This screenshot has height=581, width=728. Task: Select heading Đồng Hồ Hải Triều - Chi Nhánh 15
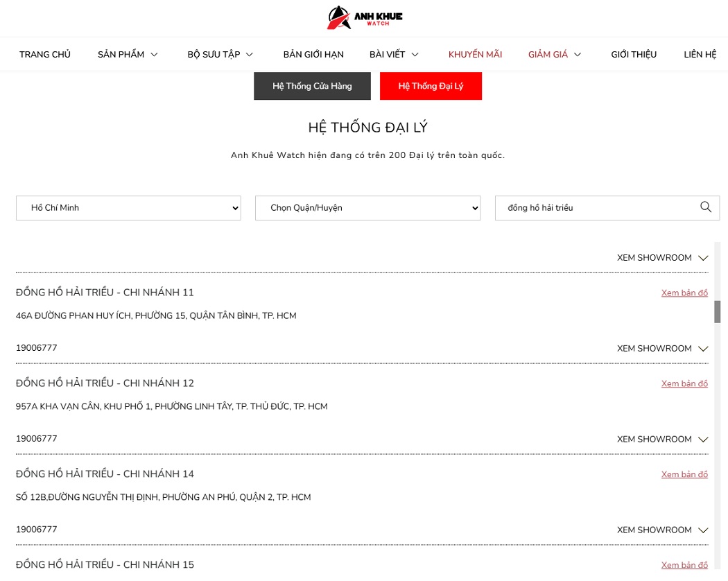[x=105, y=564]
